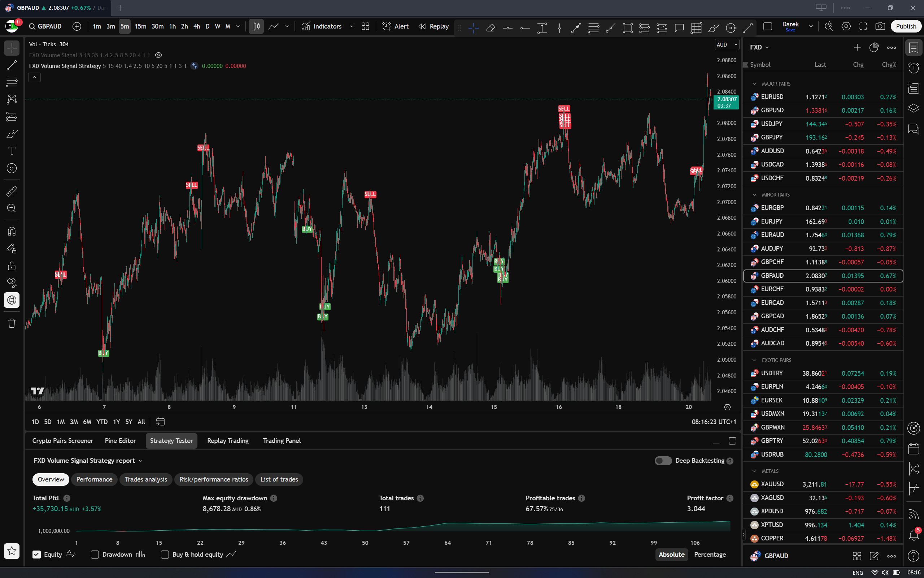Check the Drawdown checkbox

pyautogui.click(x=95, y=554)
